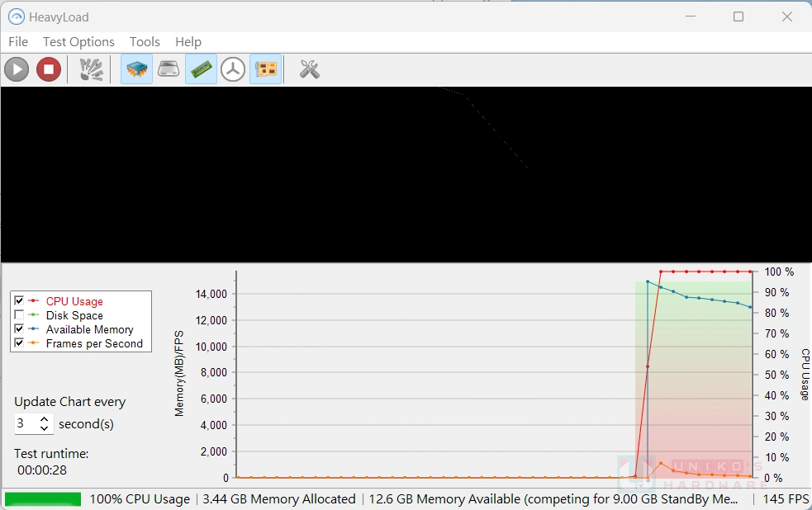Click the fireworks stress-all icon in toolbar
812x510 pixels.
pyautogui.click(x=91, y=69)
